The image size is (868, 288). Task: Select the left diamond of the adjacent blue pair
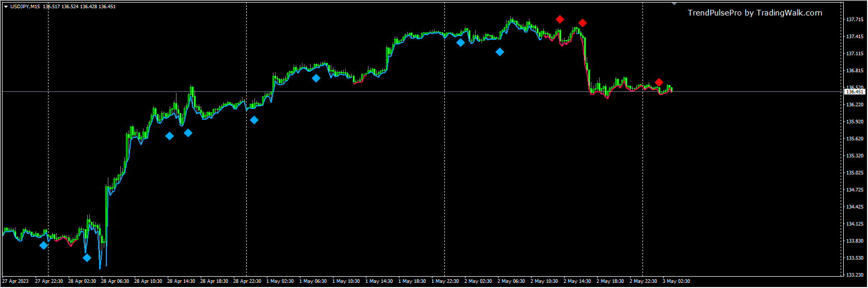(x=169, y=136)
